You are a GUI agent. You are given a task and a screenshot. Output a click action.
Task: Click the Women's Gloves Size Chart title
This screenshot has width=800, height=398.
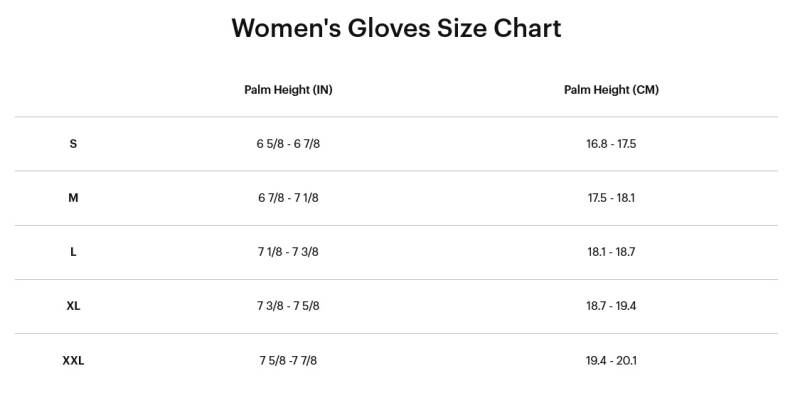[396, 28]
